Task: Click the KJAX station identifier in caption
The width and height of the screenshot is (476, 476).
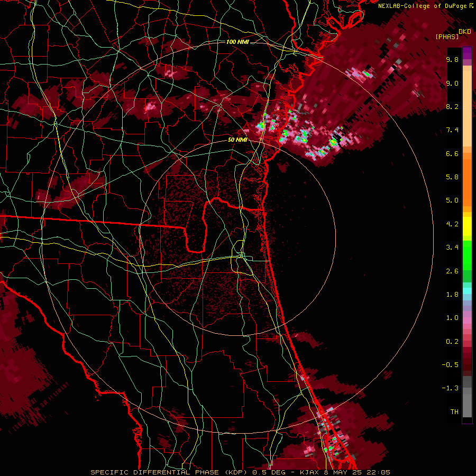Action: pos(309,472)
